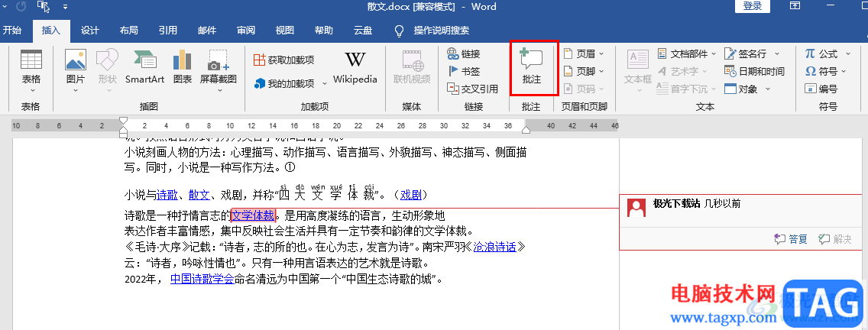Open the 帮助 (Help) tab
Screen dimensions: 868x330
324,31
